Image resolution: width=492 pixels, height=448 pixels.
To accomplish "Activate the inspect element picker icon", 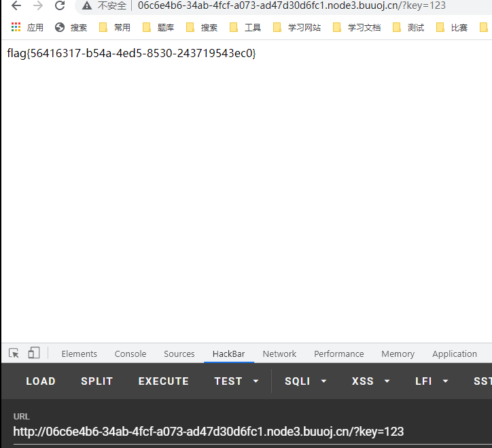I will 14,353.
